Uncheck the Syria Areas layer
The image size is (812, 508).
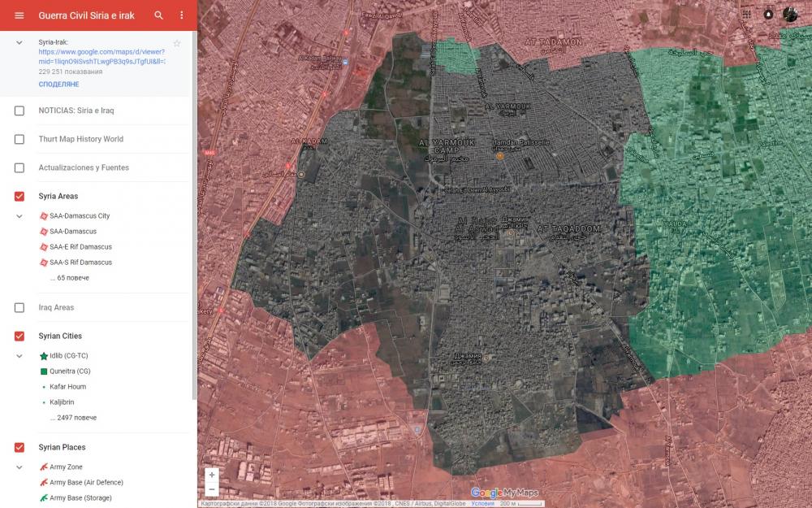19,196
